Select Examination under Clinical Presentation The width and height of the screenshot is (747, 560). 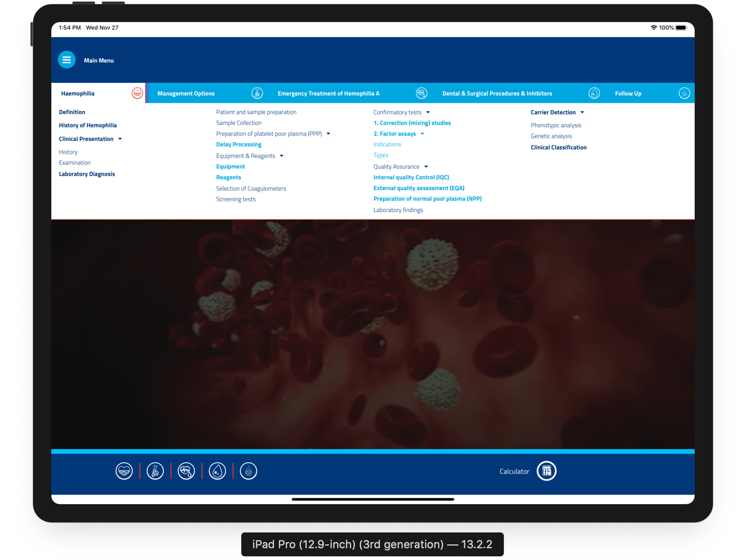(x=75, y=163)
